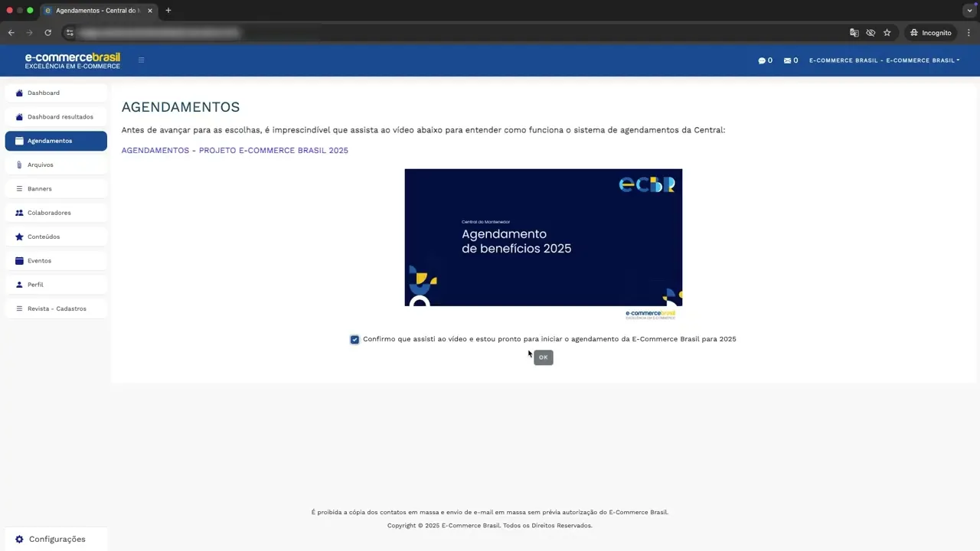Open Chrome three-dot menu
The width and height of the screenshot is (980, 551).
click(x=969, y=33)
